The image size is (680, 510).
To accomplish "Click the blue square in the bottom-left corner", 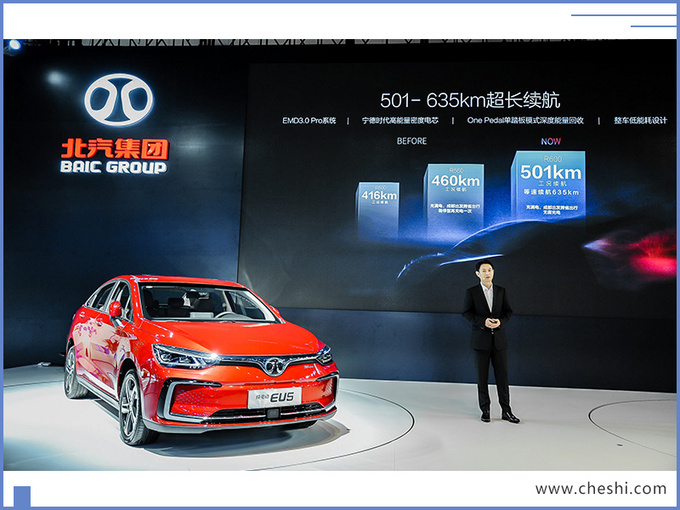I will pos(22,496).
